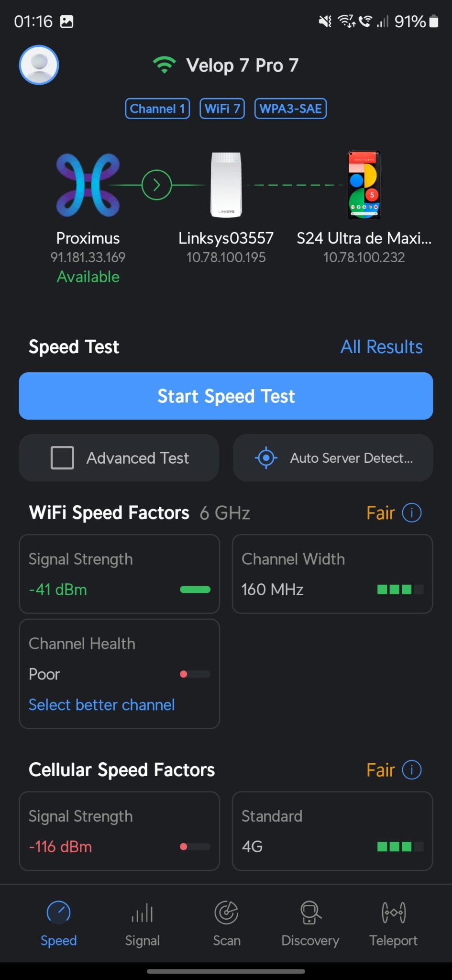The image size is (452, 980).
Task: Tap the Linksys router device icon
Action: [226, 185]
